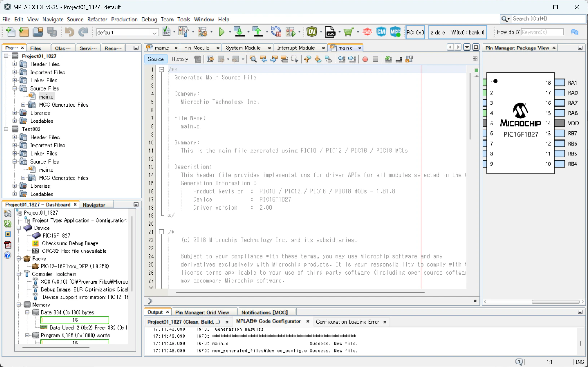Select the Source view button

pyautogui.click(x=155, y=59)
